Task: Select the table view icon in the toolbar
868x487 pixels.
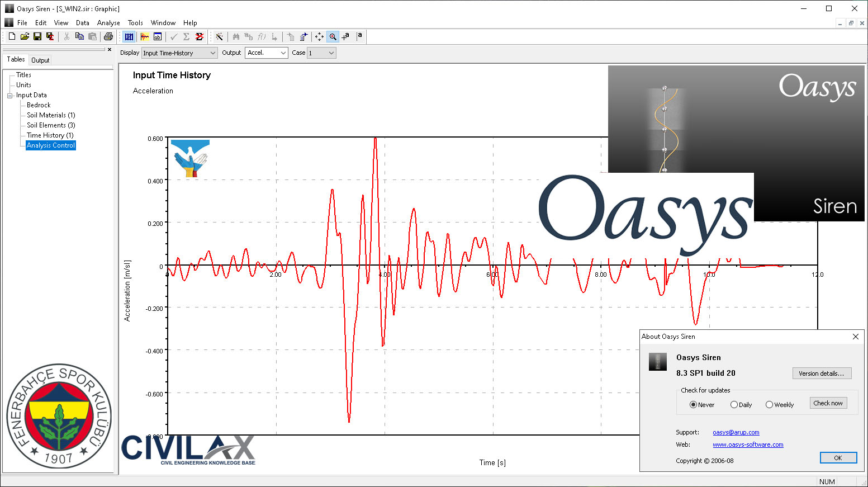Action: (129, 36)
